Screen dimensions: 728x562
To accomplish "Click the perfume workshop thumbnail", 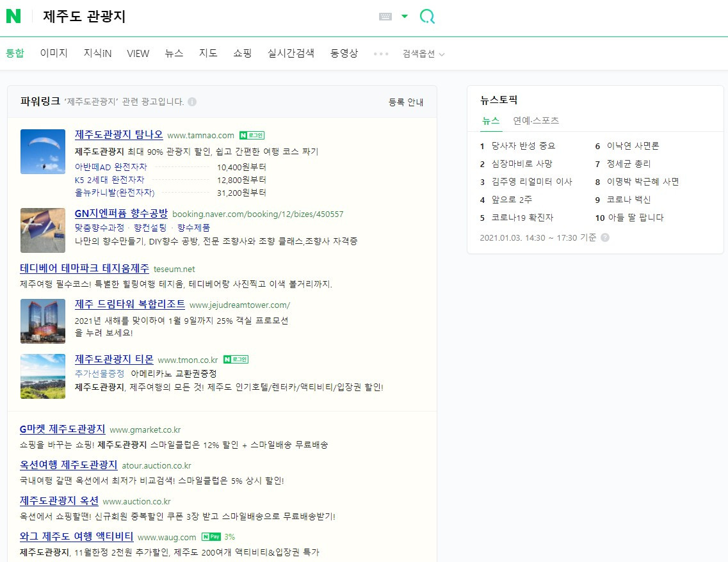I will 43,230.
